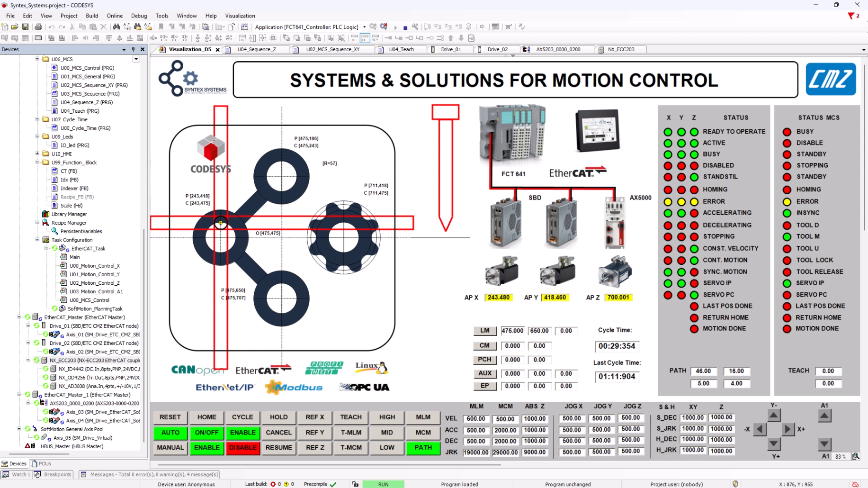868x488 pixels.
Task: Open the File menu
Action: (x=10, y=16)
